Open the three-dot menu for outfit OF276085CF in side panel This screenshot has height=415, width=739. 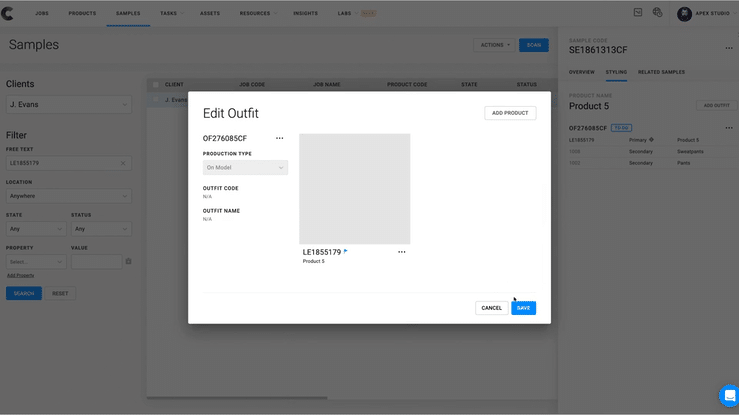pos(729,128)
